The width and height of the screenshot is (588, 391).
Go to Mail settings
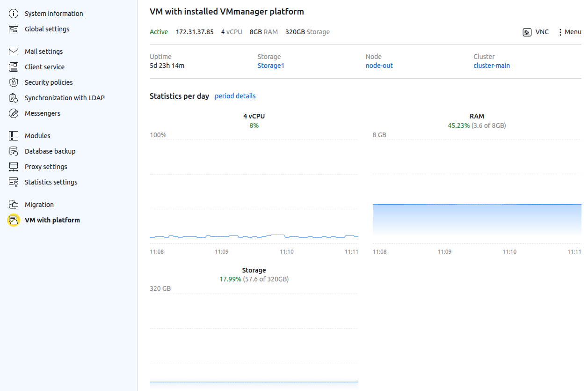[x=44, y=52]
